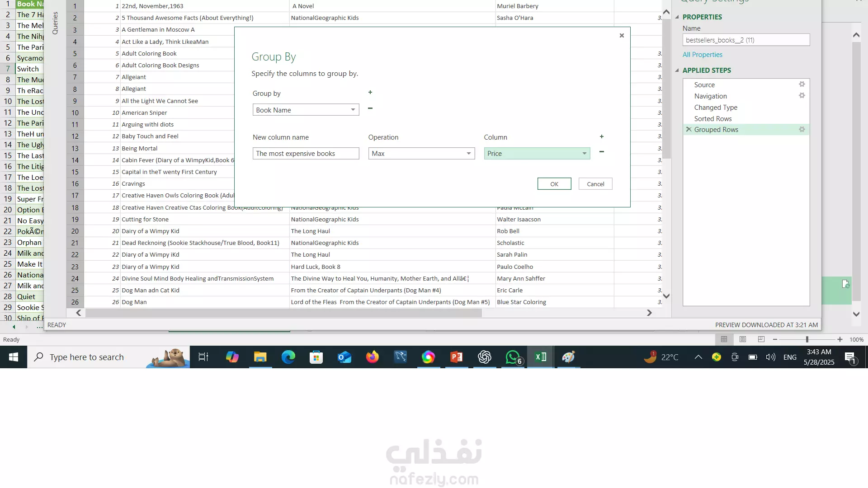Open the Windows Start menu

point(14,357)
